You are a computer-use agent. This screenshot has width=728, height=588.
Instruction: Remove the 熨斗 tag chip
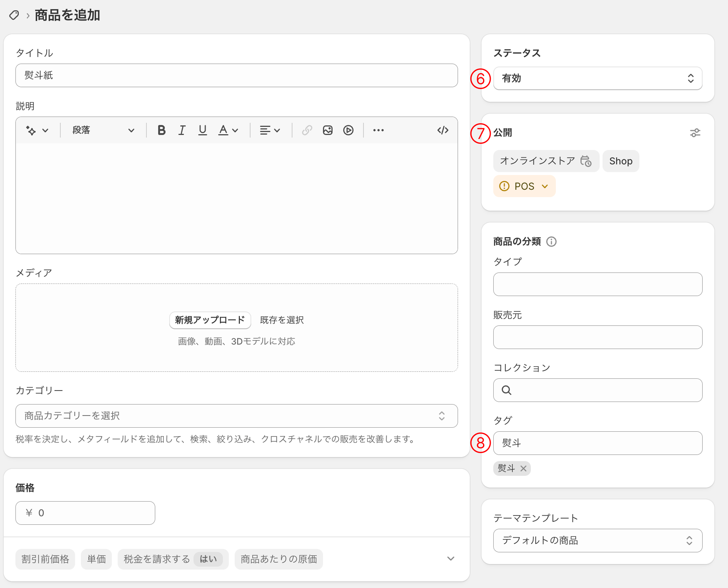[523, 468]
